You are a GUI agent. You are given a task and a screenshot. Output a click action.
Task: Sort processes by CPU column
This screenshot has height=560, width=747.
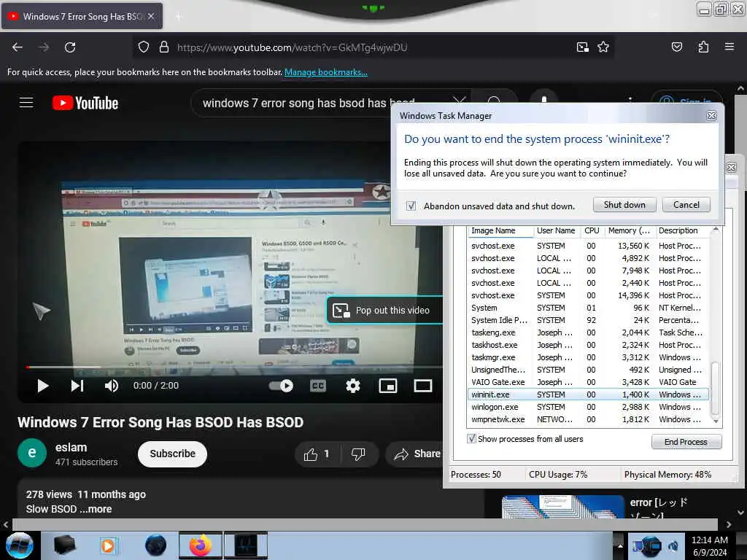tap(592, 230)
